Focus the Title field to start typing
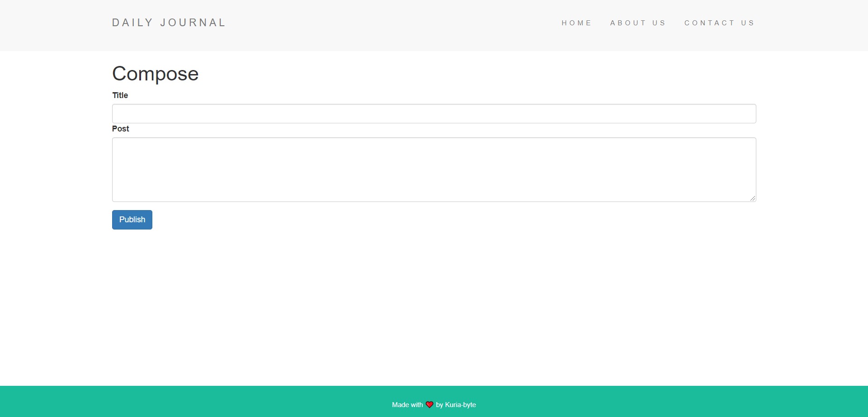Viewport: 868px width, 417px height. [434, 113]
